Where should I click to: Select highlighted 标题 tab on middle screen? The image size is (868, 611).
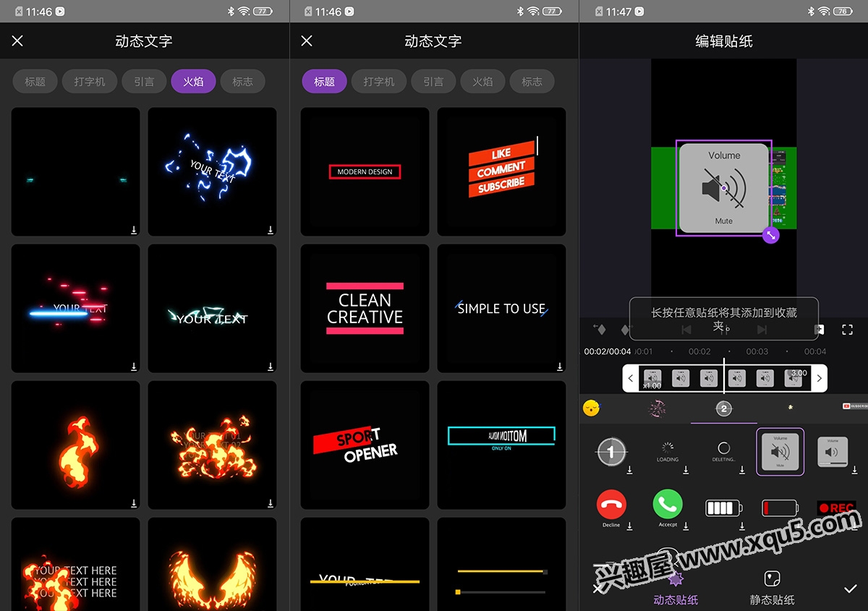(324, 82)
